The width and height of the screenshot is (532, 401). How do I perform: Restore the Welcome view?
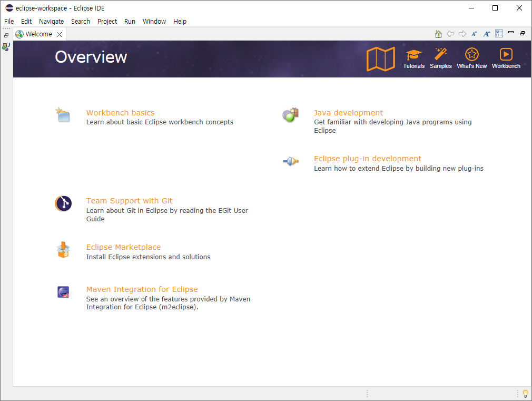[x=523, y=33]
